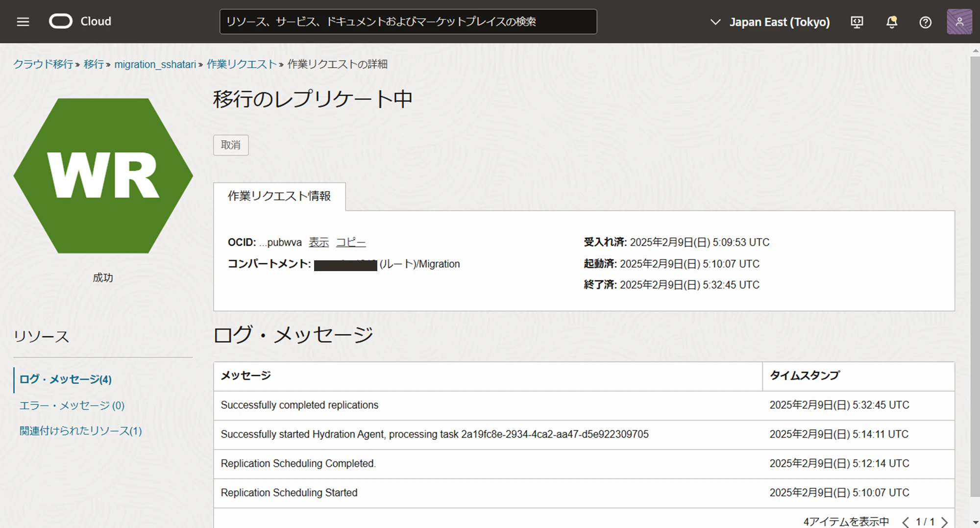Go back to 作業リクエスト breadcrumb
Viewport: 980px width, 528px height.
(242, 64)
